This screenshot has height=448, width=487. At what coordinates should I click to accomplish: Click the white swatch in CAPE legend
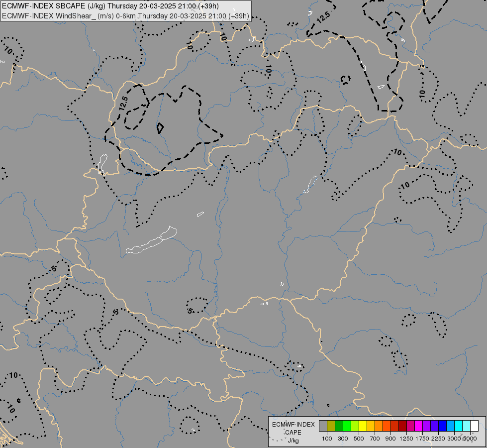click(475, 426)
